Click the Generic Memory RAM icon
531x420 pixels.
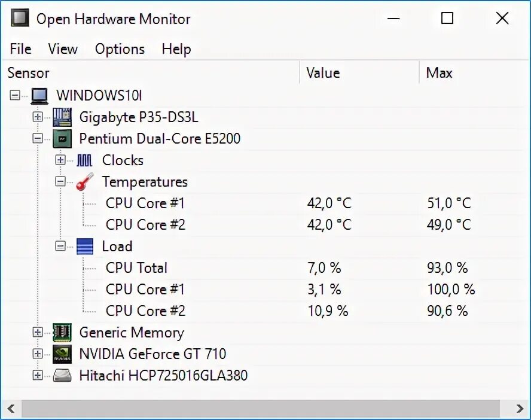click(62, 332)
